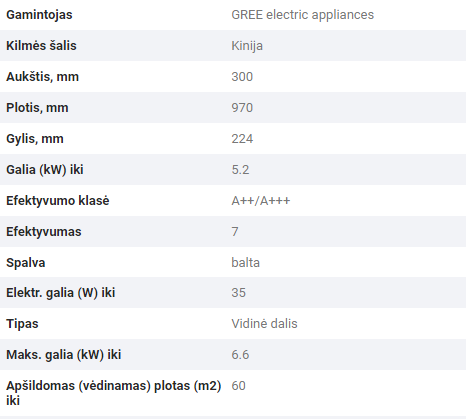The width and height of the screenshot is (470, 419).
Task: Select the height value 300
Action: tap(242, 77)
